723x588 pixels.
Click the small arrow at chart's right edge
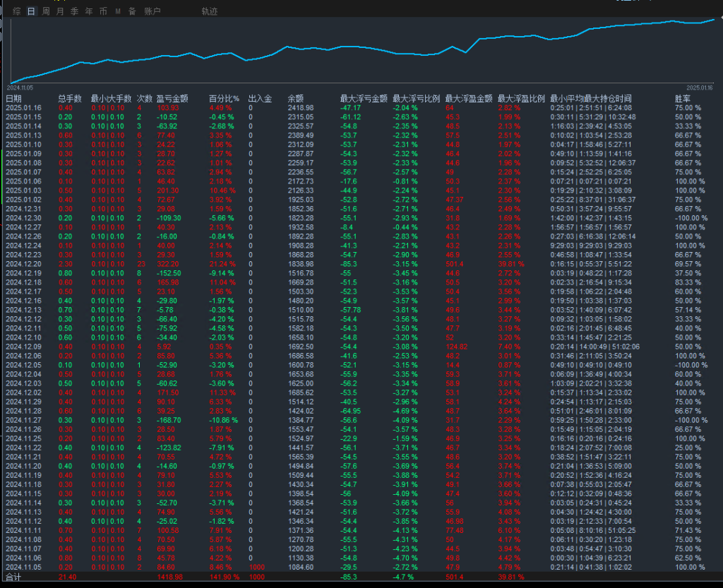pos(719,17)
